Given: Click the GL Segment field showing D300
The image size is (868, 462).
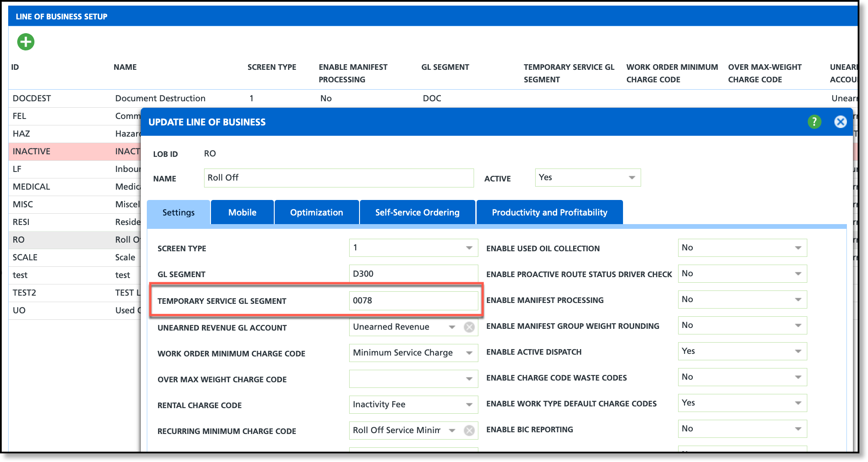Looking at the screenshot, I should 413,274.
